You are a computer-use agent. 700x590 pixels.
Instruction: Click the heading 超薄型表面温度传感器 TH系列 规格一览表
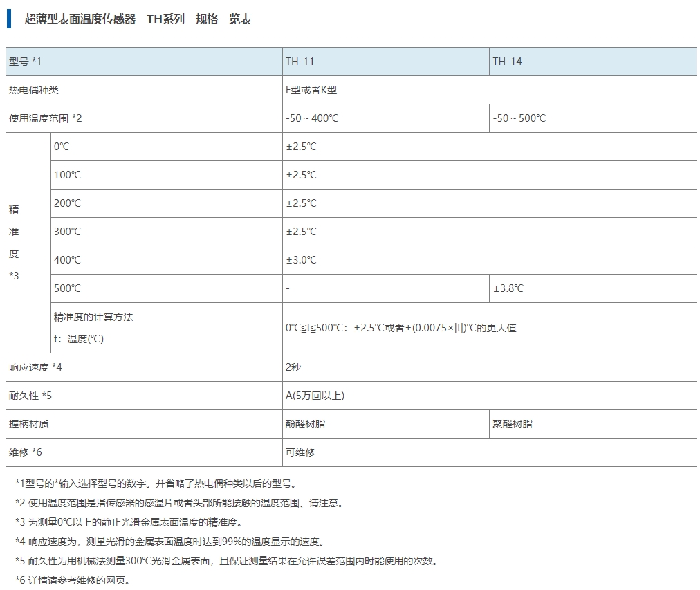[138, 19]
